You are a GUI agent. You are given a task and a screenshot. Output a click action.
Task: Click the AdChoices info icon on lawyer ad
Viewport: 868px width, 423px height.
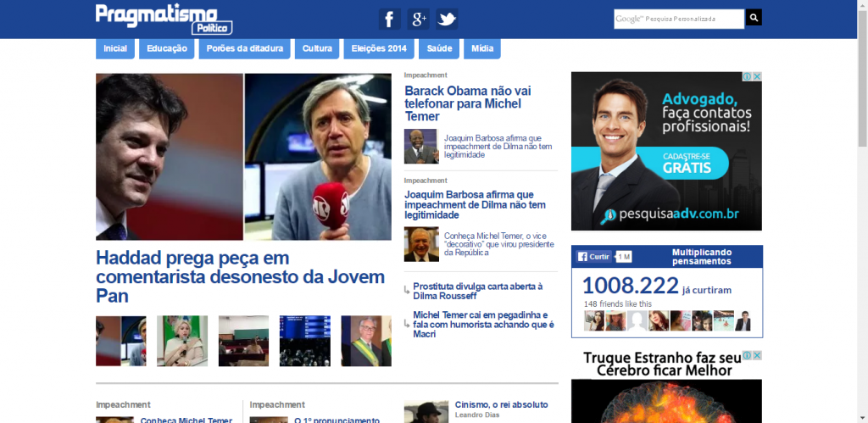747,76
